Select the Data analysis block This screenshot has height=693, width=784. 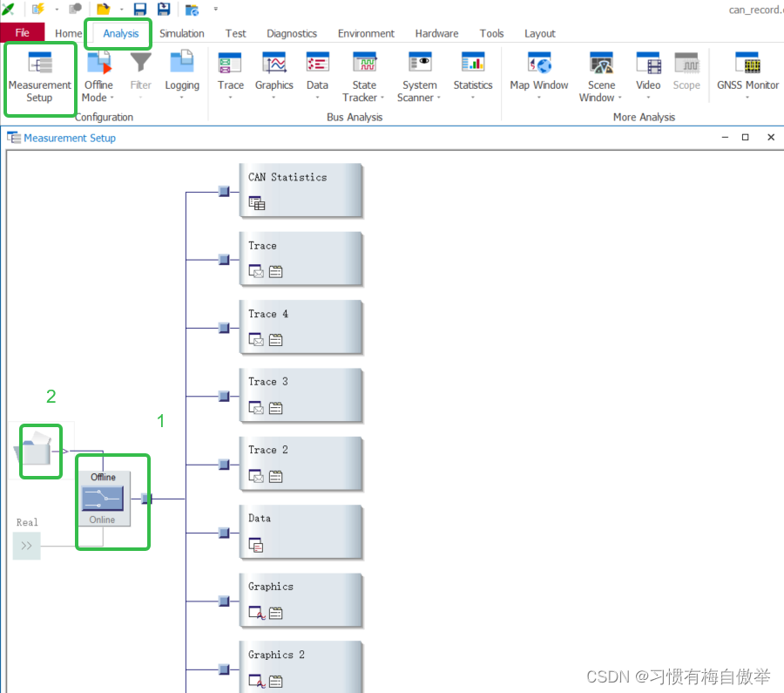point(301,532)
